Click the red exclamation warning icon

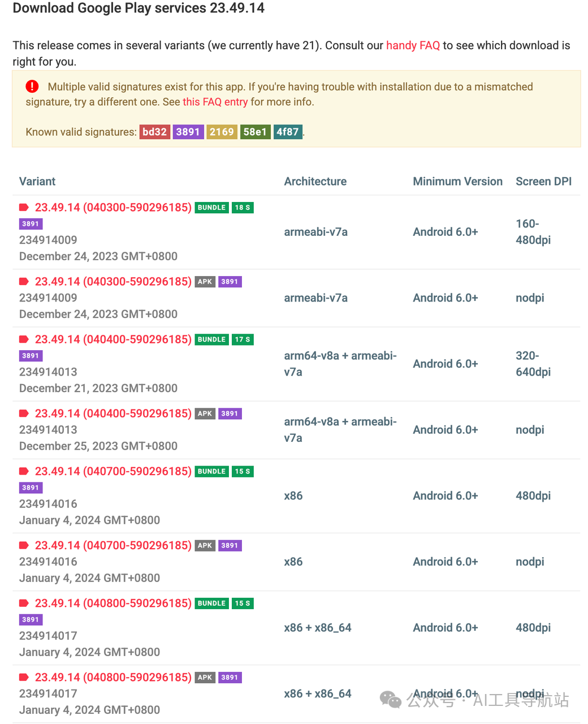32,86
